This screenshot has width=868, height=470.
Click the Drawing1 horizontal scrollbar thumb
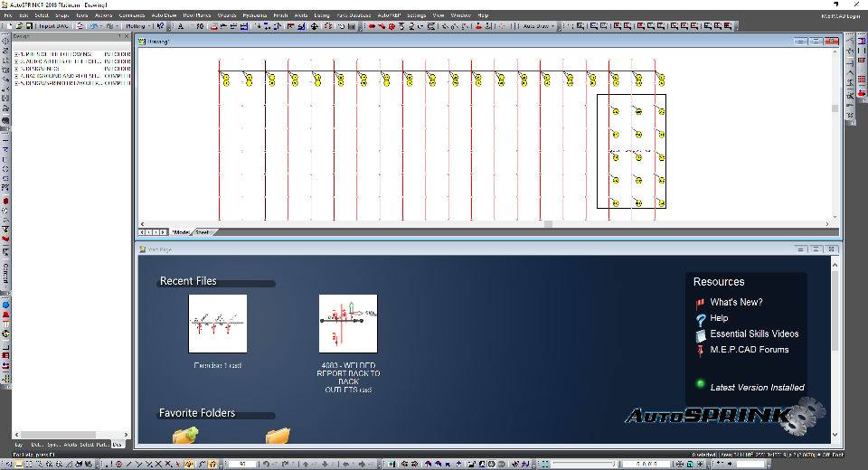(x=548, y=224)
